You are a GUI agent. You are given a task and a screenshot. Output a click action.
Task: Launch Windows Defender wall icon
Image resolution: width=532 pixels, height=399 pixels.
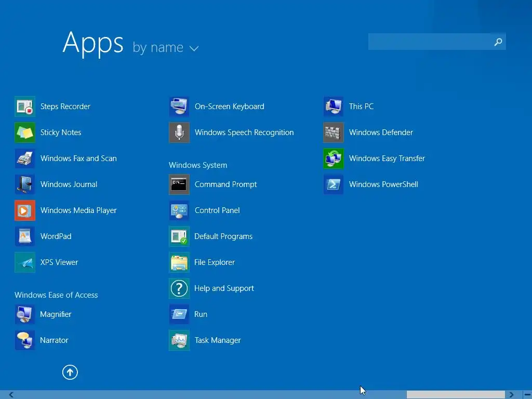[x=334, y=132]
